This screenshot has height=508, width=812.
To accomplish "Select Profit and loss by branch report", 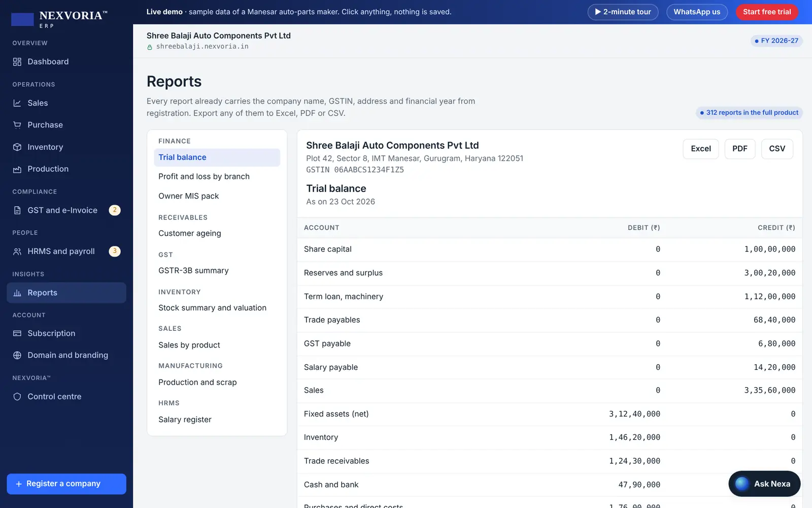I will (217, 177).
